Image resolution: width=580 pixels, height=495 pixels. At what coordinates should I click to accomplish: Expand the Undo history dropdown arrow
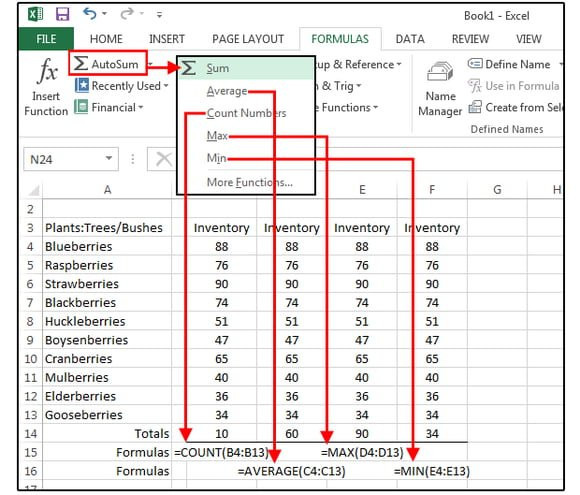coord(104,14)
